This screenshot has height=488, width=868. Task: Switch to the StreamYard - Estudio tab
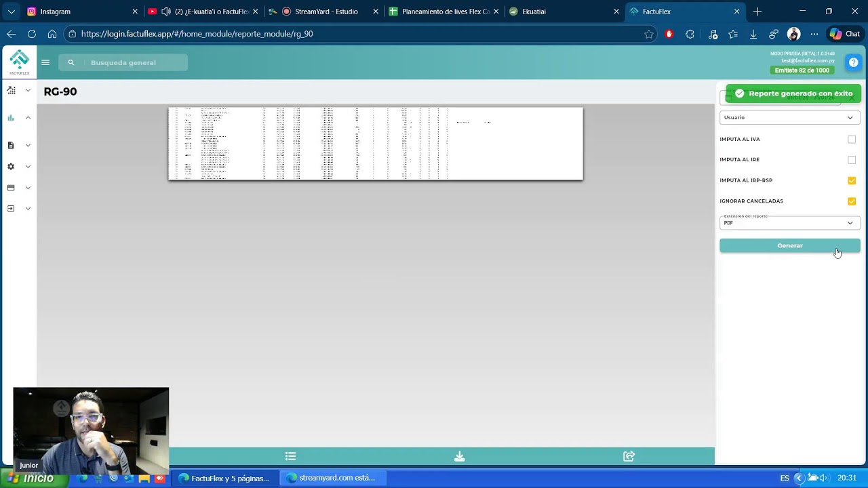coord(322,12)
